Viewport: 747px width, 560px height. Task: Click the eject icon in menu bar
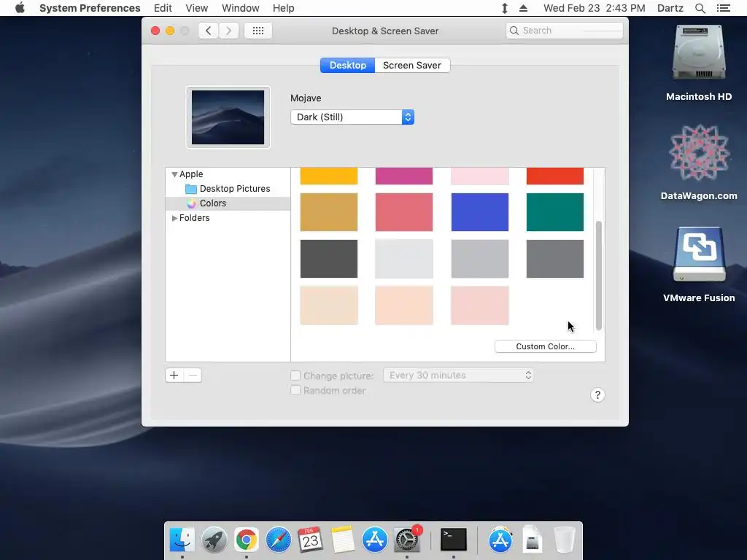523,8
